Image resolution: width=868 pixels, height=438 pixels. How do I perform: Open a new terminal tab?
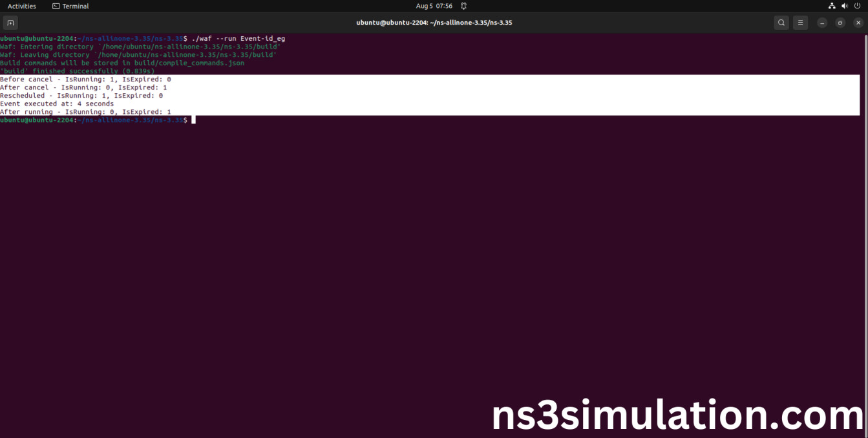(10, 22)
